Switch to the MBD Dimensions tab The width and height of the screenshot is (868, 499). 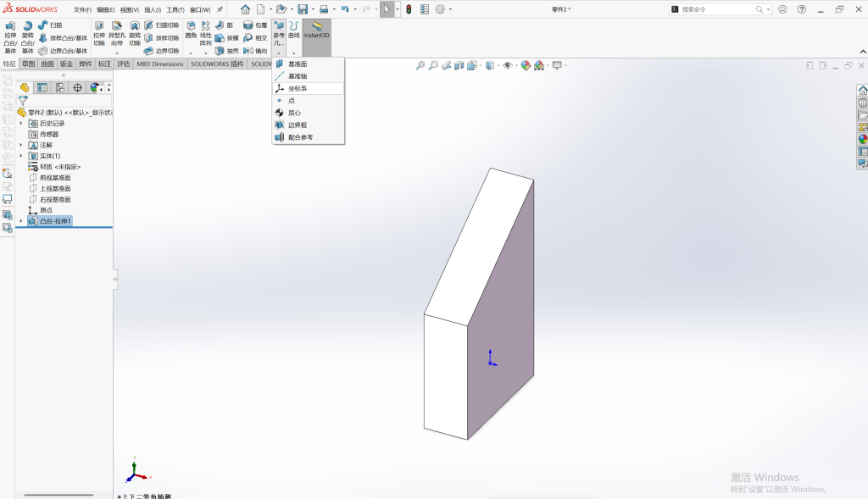coord(160,64)
